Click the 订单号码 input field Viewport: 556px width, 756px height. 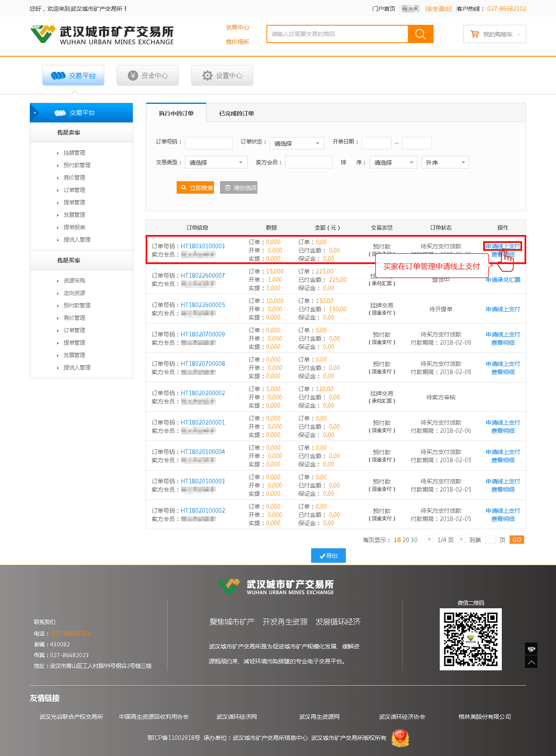tap(208, 143)
